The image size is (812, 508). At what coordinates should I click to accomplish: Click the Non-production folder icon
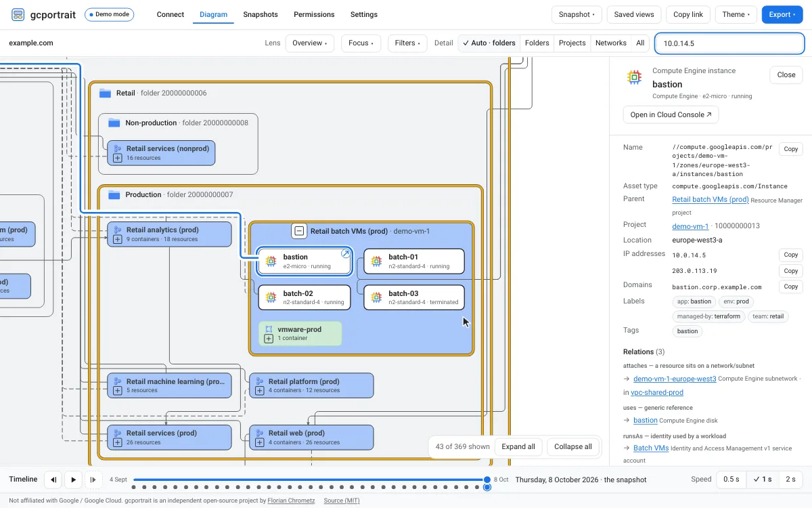[x=114, y=123]
